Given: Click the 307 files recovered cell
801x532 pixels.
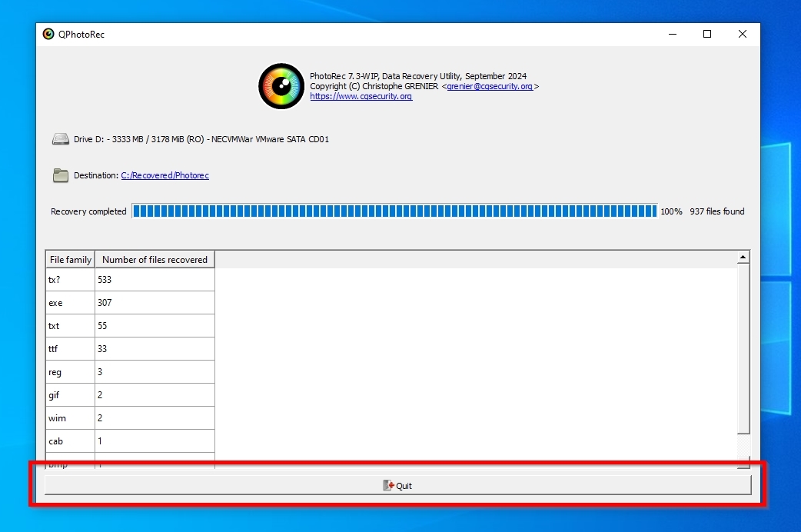Looking at the screenshot, I should (x=155, y=303).
